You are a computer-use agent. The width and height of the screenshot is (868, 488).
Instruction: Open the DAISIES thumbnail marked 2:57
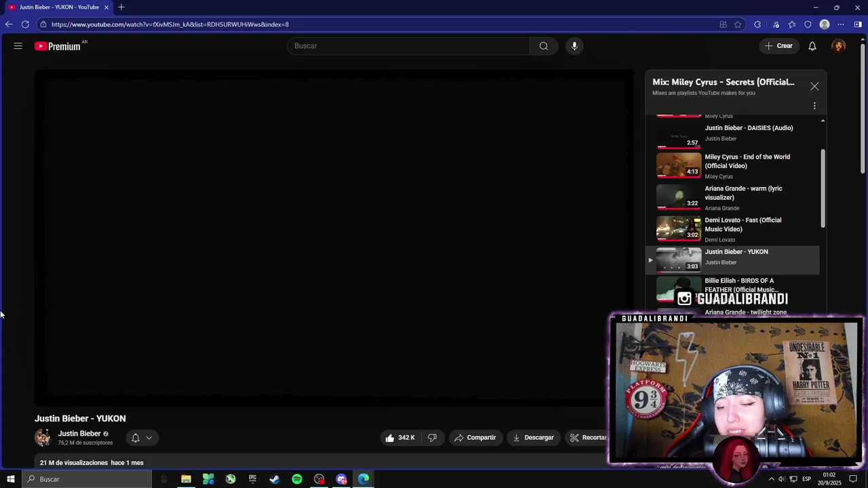[679, 135]
